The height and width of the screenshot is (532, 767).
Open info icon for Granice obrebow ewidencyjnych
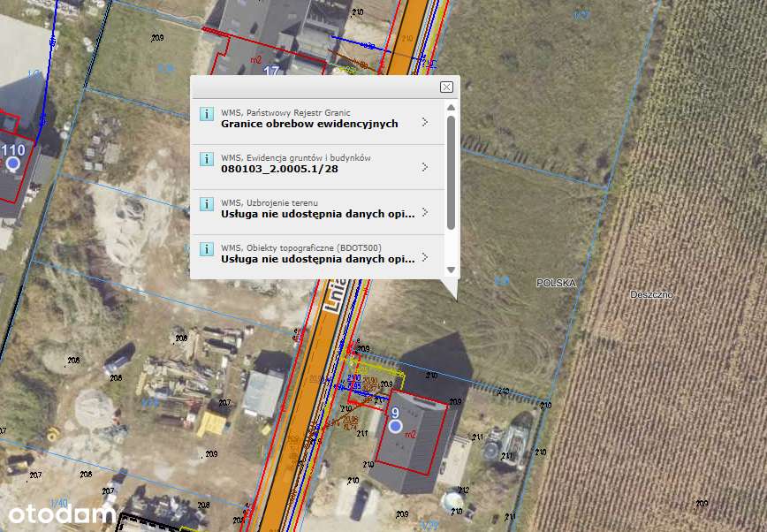207,114
